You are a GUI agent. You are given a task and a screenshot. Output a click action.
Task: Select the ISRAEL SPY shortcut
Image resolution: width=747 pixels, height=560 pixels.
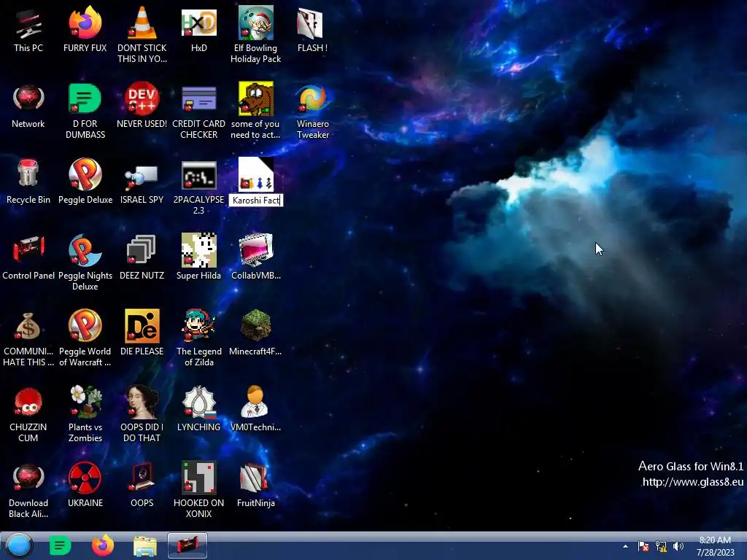[142, 182]
